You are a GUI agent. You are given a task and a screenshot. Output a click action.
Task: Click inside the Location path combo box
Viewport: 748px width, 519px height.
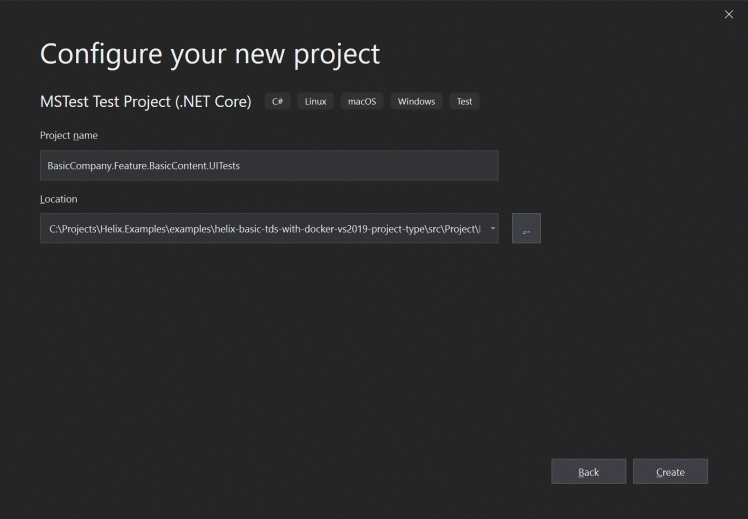(260, 228)
